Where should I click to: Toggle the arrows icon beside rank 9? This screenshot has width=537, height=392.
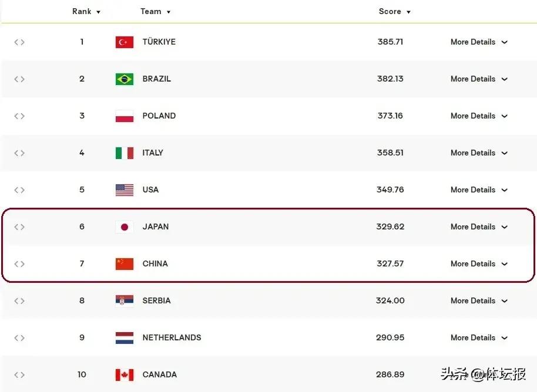pos(19,338)
